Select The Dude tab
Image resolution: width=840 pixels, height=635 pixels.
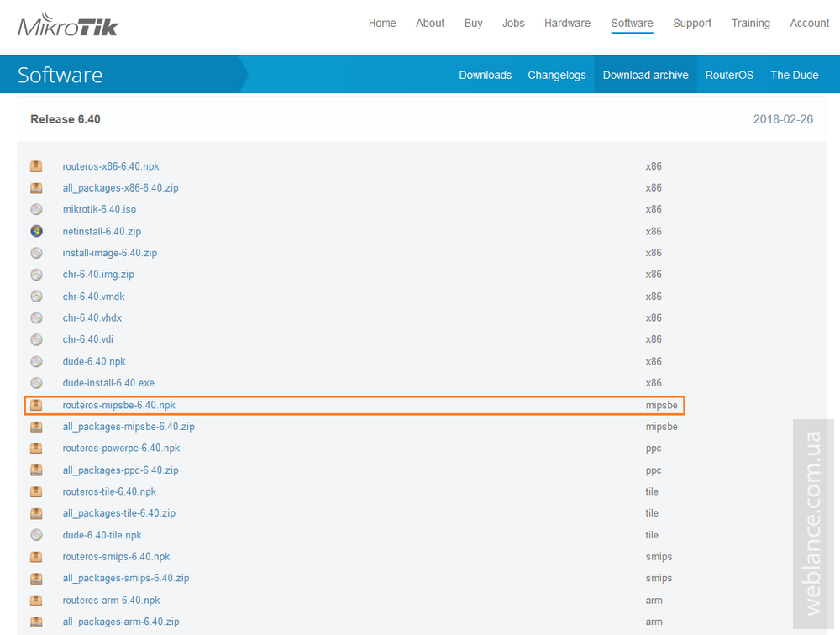[794, 75]
